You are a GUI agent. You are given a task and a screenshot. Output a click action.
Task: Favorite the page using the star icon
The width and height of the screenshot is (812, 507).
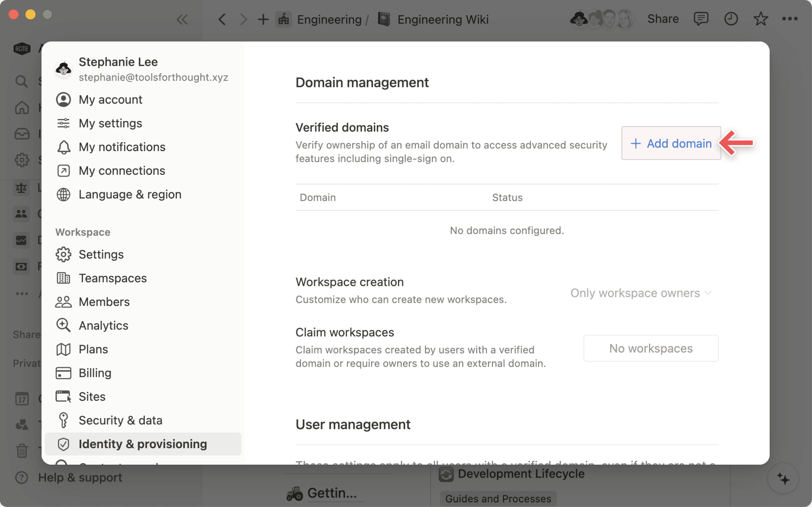click(761, 19)
